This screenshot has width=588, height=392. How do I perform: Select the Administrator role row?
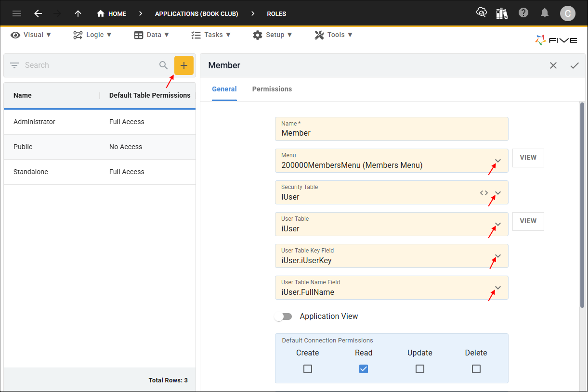pos(100,122)
